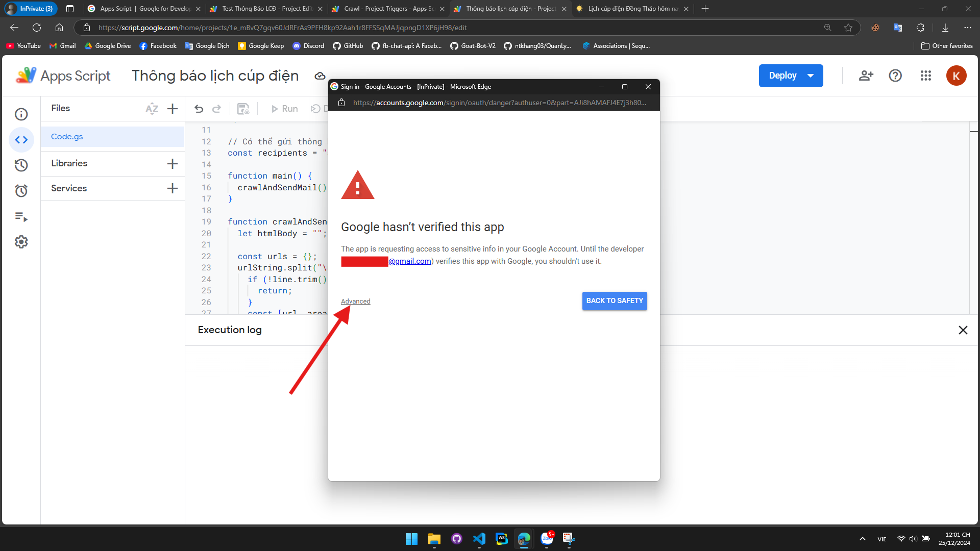Open the Triggers alarm clock icon
The height and width of the screenshot is (551, 980).
tap(21, 191)
